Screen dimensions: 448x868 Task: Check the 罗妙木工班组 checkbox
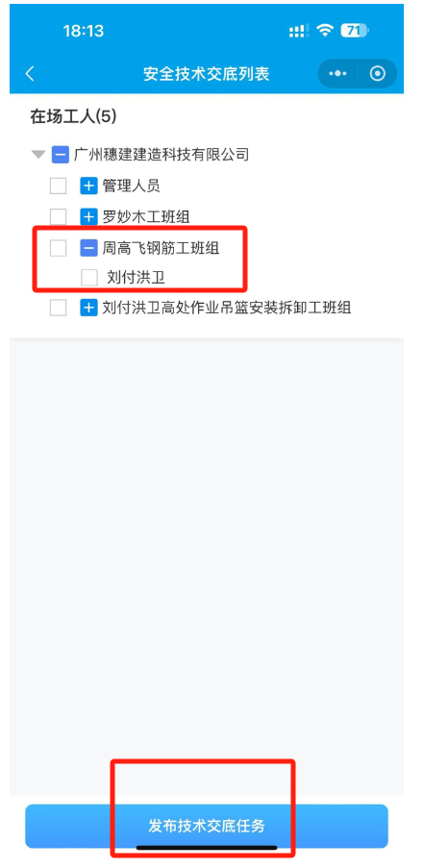tap(58, 216)
